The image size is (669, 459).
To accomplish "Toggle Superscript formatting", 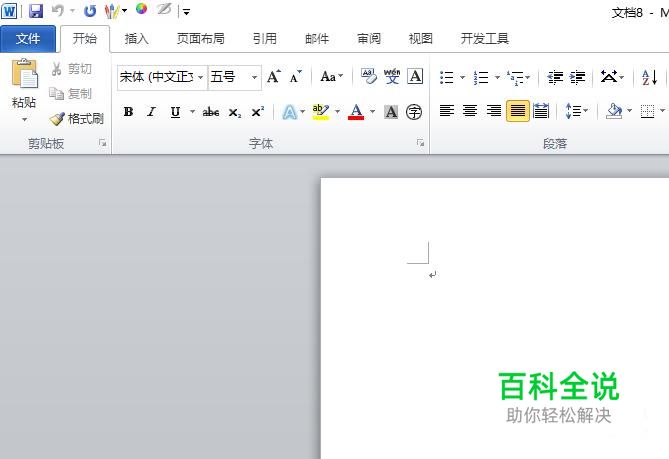I will 258,112.
